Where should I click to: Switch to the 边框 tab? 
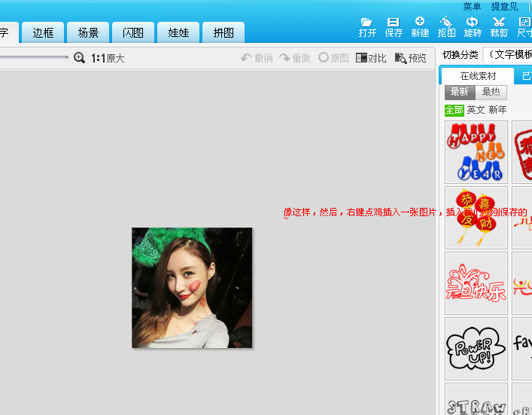tap(43, 32)
